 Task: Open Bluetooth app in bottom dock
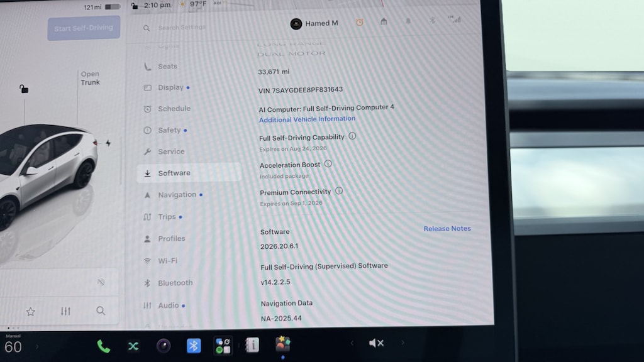[x=194, y=346]
